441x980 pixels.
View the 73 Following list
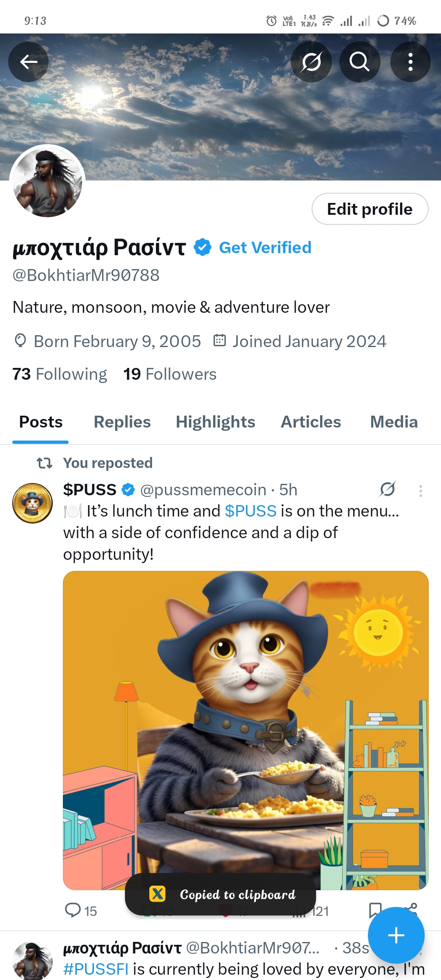[60, 374]
